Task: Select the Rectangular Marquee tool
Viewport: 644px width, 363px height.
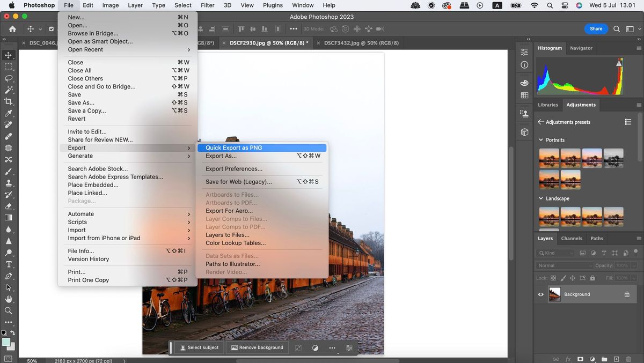Action: pos(9,66)
